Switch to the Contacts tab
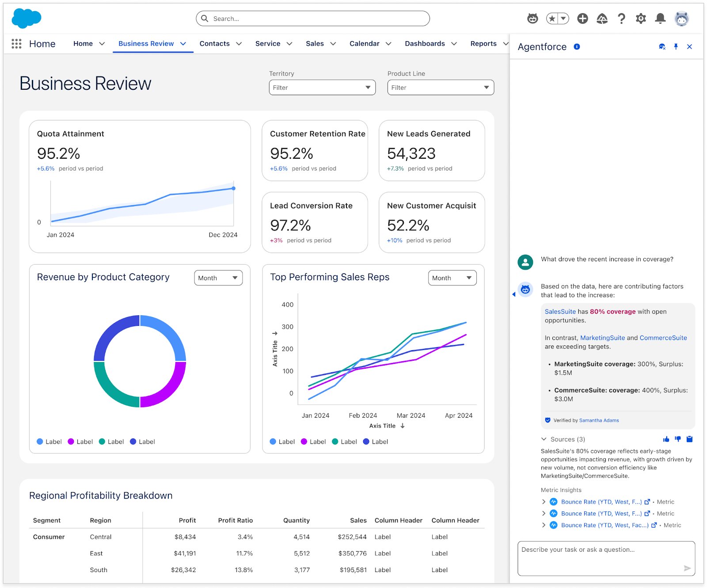 point(214,44)
